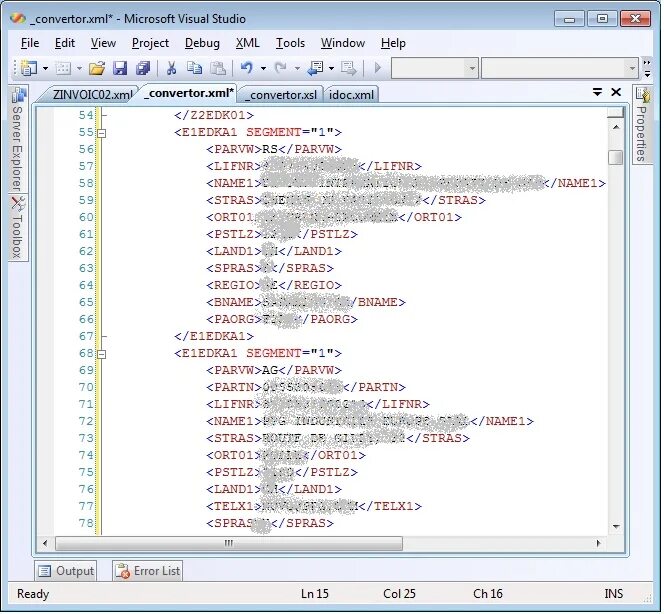Open the Debug menu
This screenshot has height=614, width=664.
point(202,43)
